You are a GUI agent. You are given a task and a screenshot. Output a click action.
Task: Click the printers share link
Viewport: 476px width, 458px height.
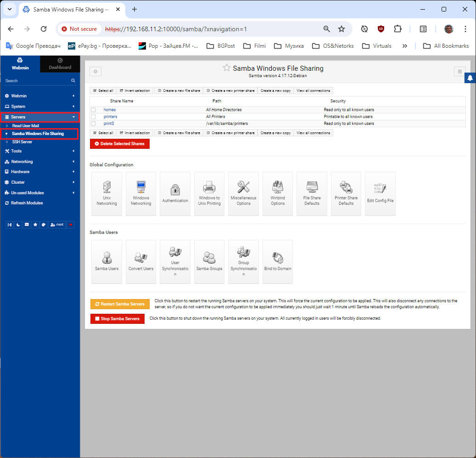(110, 117)
